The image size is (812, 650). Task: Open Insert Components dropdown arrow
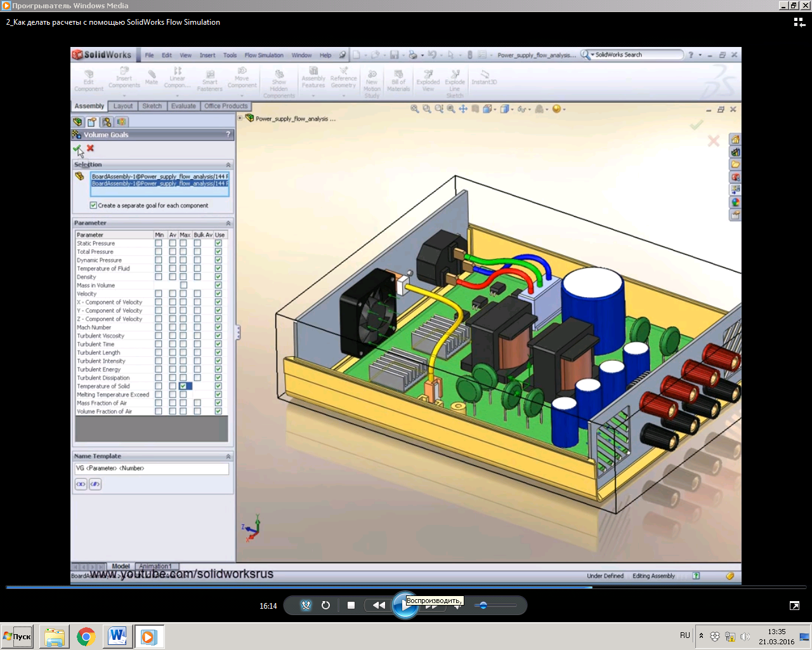coord(124,95)
